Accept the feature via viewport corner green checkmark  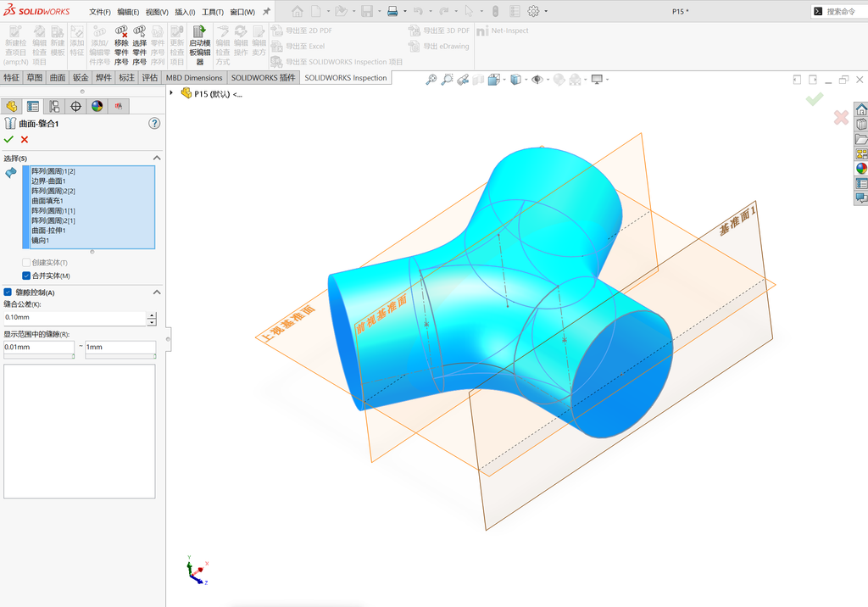point(815,99)
